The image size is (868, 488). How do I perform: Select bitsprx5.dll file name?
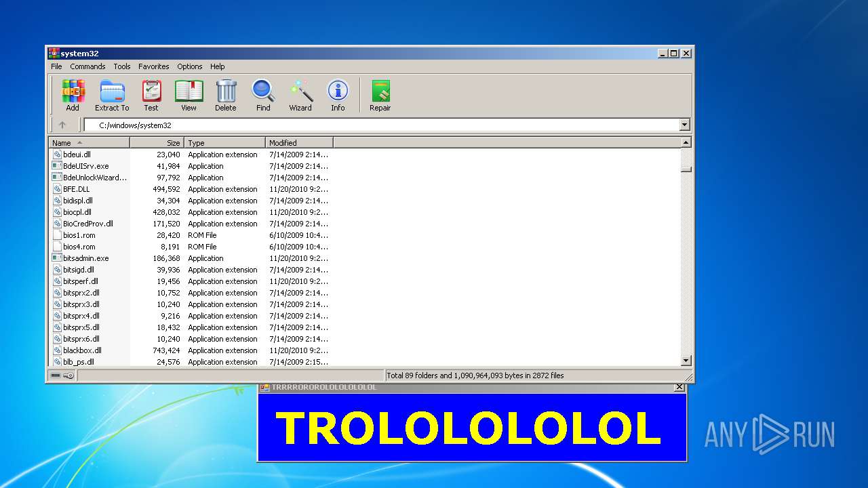(x=81, y=327)
